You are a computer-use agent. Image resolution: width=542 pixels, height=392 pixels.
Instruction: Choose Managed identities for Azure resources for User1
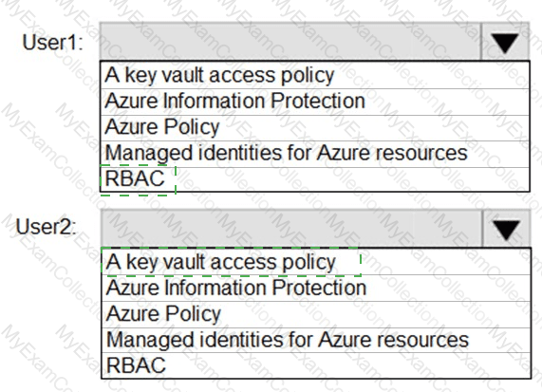point(314,154)
